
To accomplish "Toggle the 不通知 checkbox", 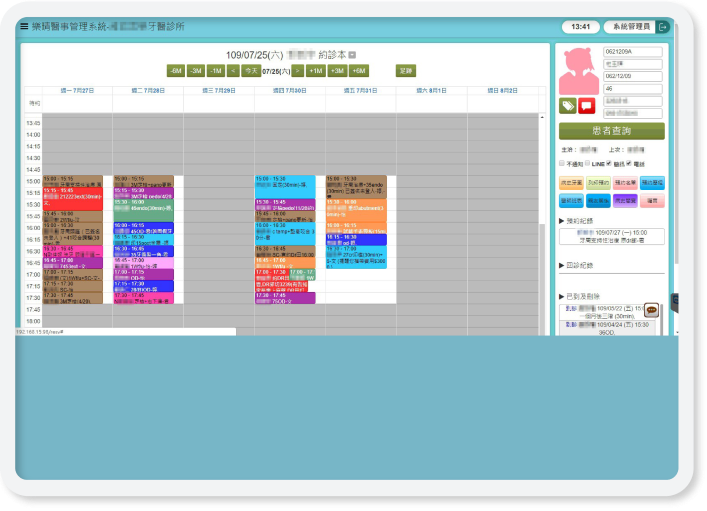I will point(562,162).
